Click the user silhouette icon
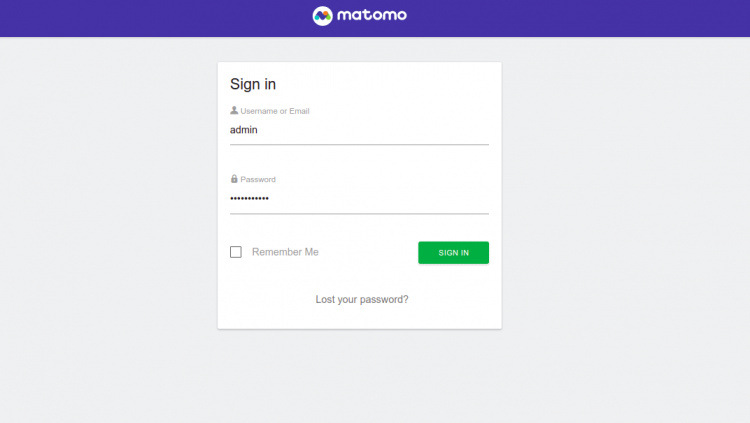Screen dimensions: 750x423 234,111
